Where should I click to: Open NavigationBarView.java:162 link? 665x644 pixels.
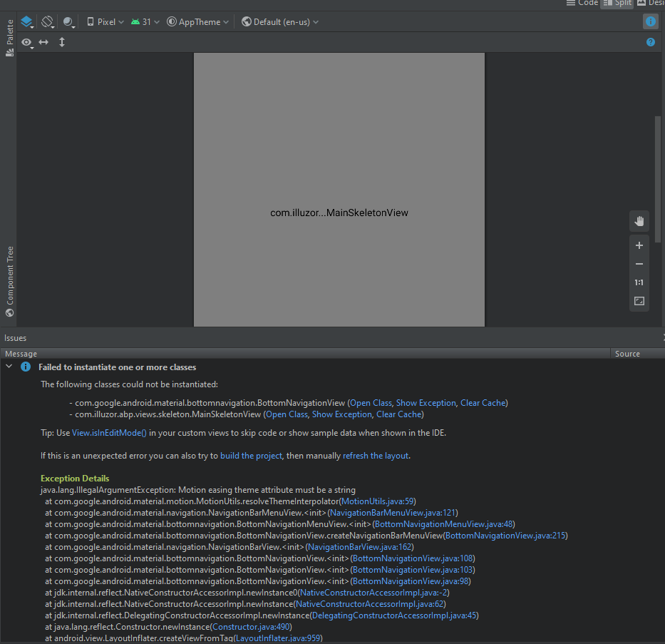coord(360,547)
